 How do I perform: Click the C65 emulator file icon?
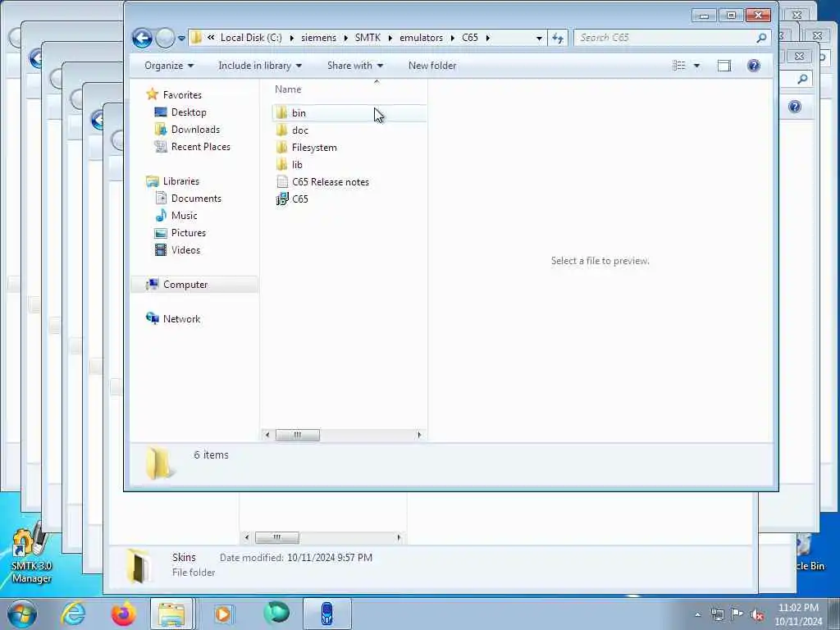pos(282,199)
